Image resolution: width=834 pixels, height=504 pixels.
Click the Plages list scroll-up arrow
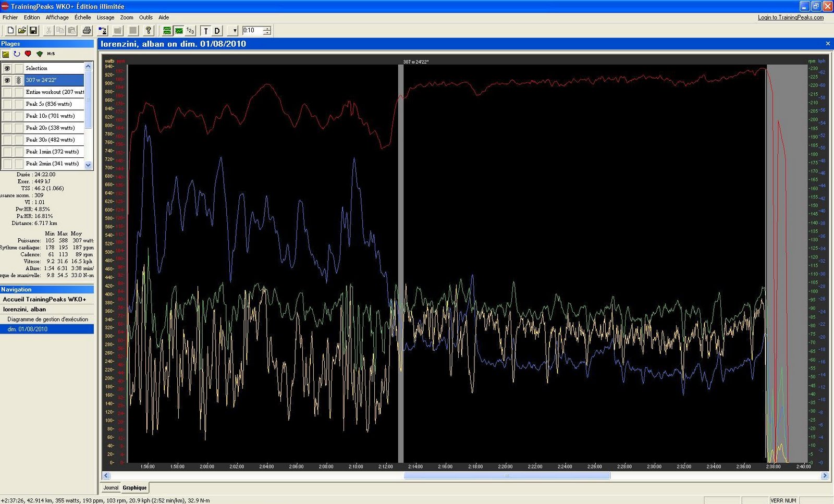[x=88, y=66]
